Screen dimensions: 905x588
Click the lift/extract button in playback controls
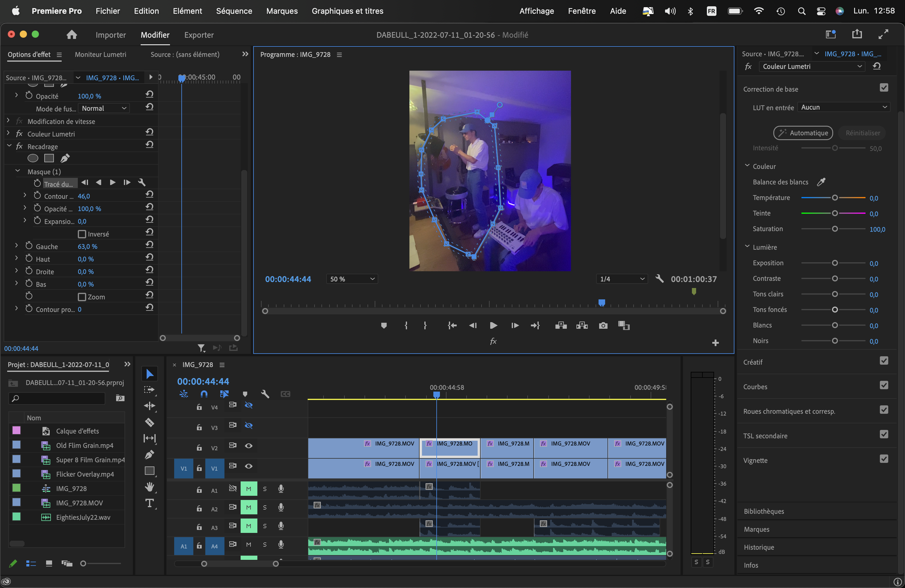(x=559, y=325)
